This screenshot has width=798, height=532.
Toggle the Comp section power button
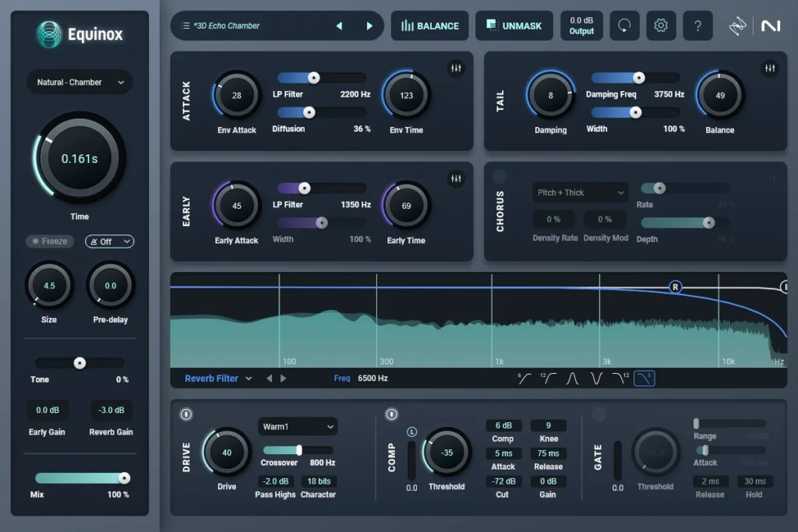391,414
